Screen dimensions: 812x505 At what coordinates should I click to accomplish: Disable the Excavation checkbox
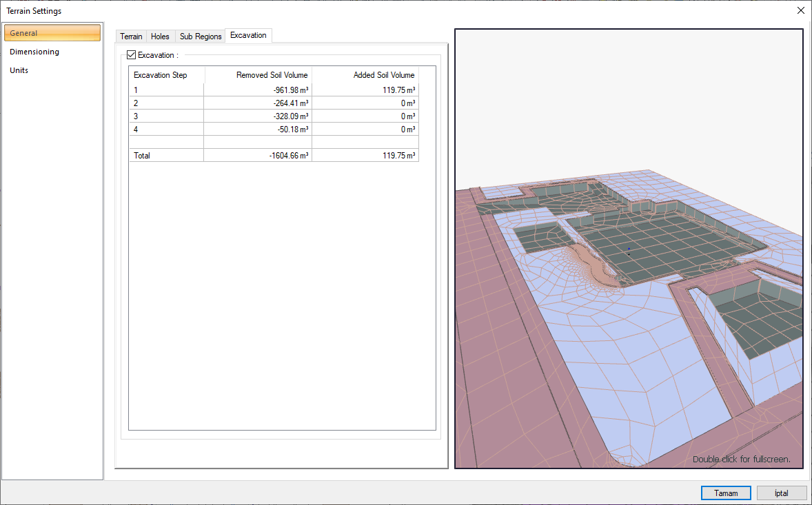(131, 54)
